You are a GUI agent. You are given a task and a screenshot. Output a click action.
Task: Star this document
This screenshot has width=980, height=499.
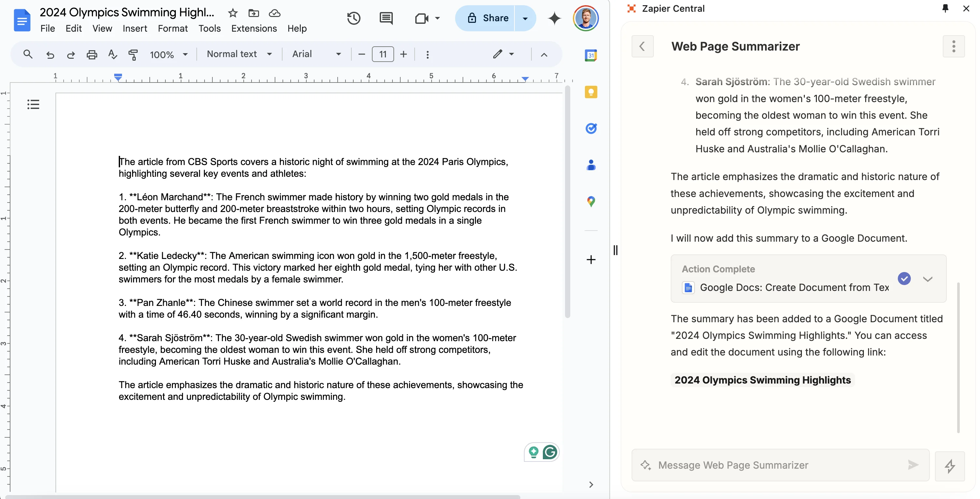[x=233, y=13]
